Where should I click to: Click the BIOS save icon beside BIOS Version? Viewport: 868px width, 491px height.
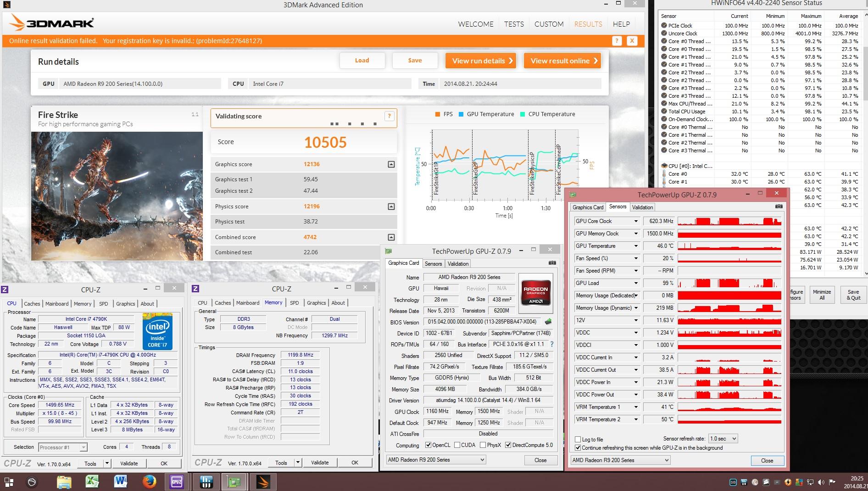tap(548, 322)
